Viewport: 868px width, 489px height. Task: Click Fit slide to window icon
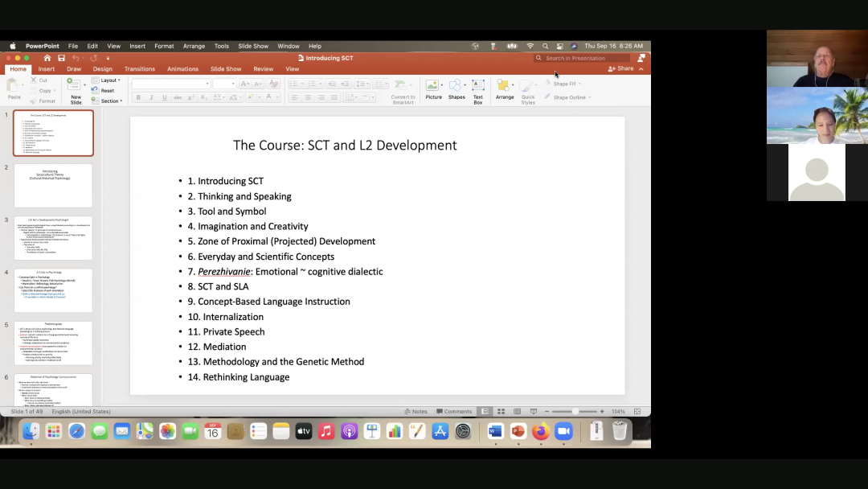[637, 412]
